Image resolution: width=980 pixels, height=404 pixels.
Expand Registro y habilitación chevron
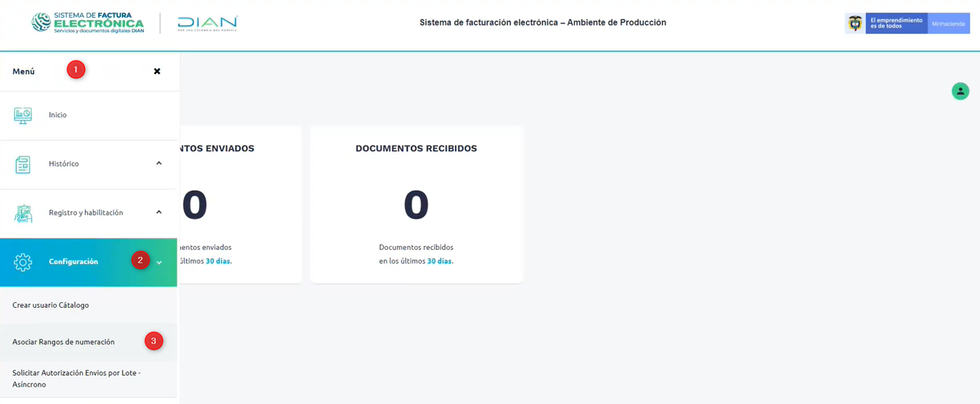point(159,212)
